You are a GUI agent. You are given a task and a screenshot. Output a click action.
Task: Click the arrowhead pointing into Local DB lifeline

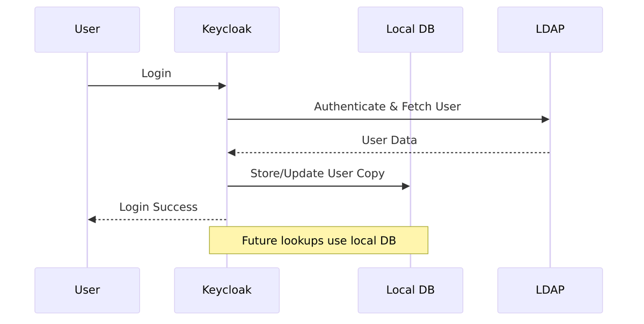(406, 186)
